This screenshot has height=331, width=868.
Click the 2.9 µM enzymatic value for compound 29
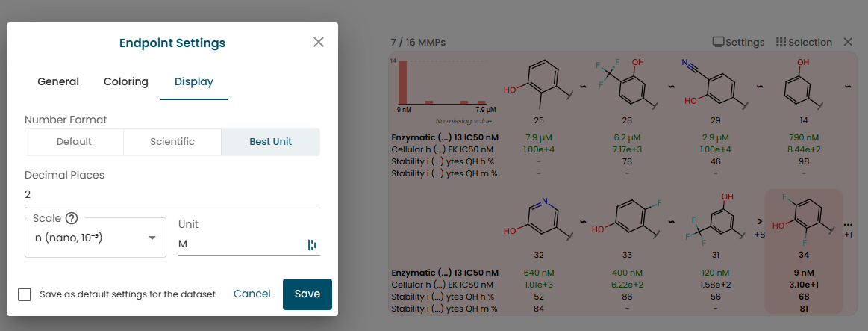[x=715, y=137]
